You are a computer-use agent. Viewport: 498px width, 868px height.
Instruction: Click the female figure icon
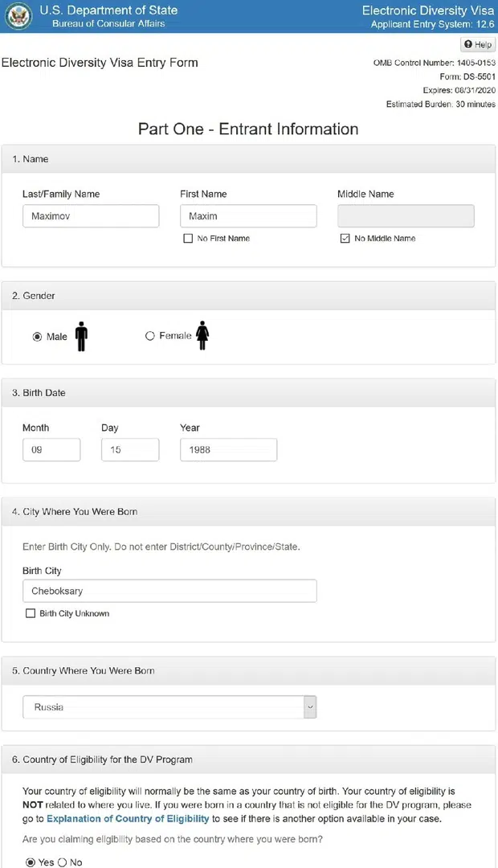(202, 335)
